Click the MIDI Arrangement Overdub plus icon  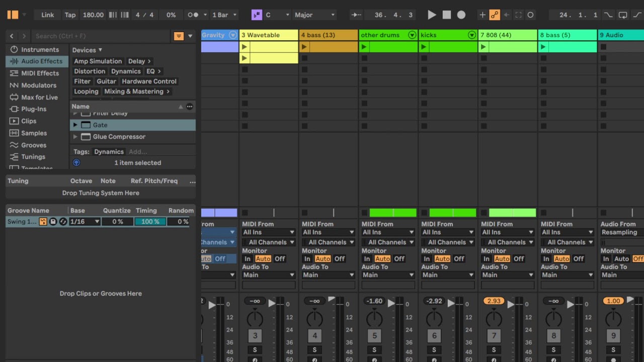point(482,15)
